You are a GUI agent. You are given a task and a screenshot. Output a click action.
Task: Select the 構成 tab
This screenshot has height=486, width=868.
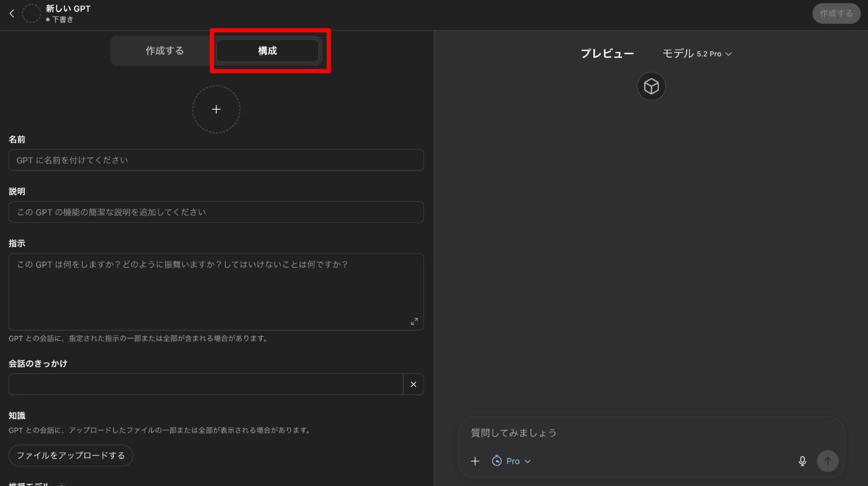coord(267,51)
